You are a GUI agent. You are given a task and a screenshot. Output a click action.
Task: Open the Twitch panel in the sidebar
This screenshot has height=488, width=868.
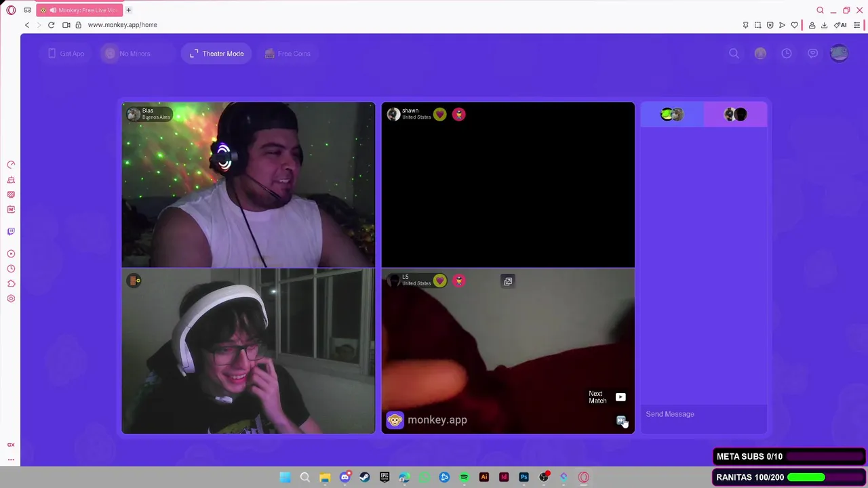tap(11, 232)
